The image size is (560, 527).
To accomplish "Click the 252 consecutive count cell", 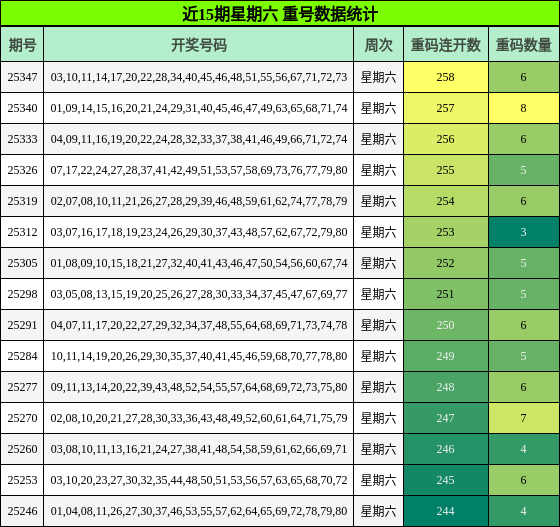I will 446,263.
